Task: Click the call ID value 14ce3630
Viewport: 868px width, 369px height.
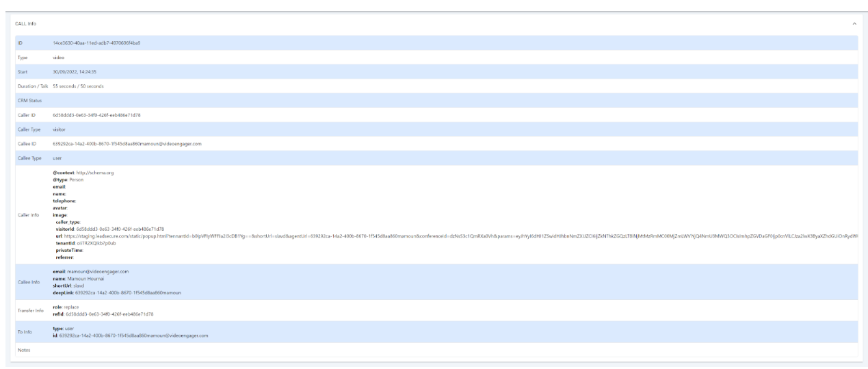Action: [x=96, y=43]
